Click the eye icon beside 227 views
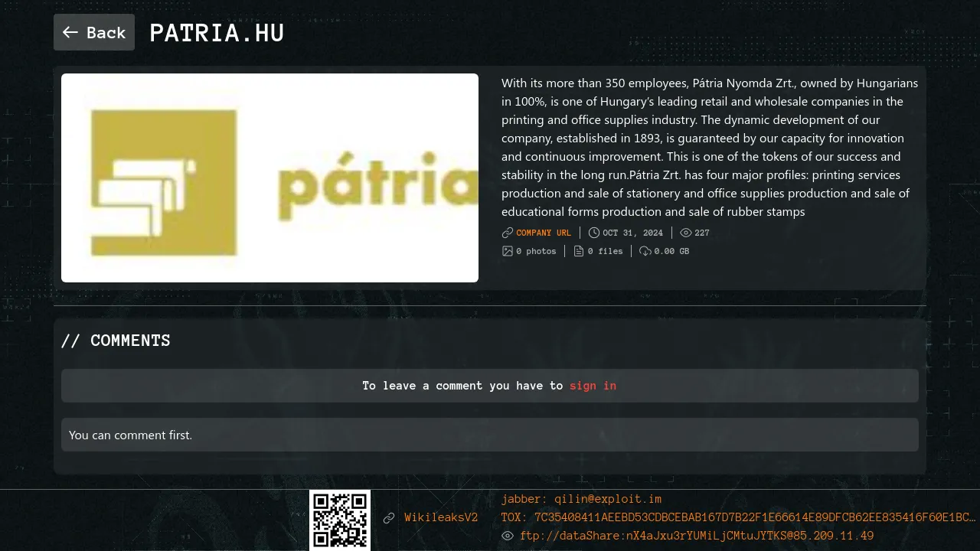The image size is (980, 551). [x=686, y=233]
